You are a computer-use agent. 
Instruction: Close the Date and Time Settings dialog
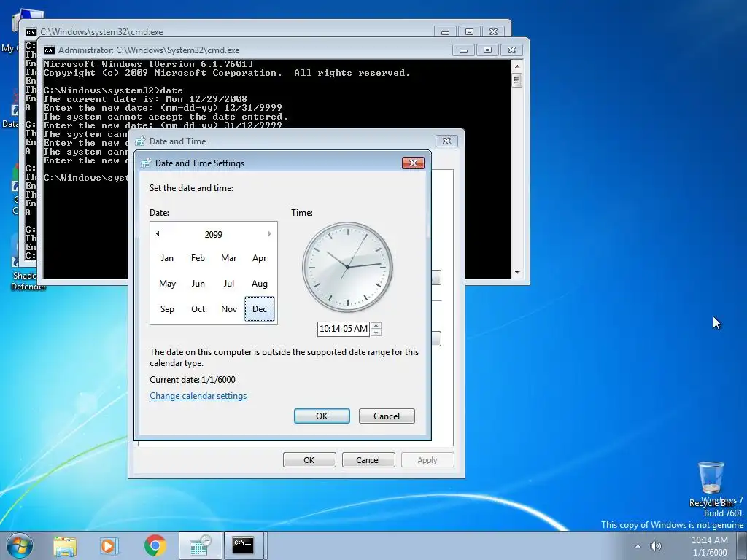coord(413,163)
